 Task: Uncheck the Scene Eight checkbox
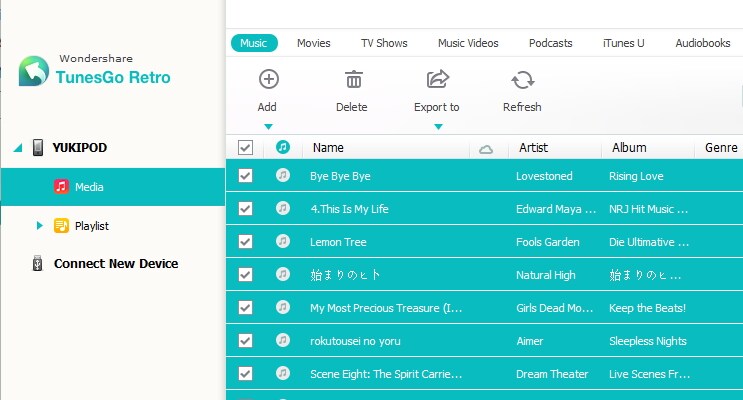point(245,373)
